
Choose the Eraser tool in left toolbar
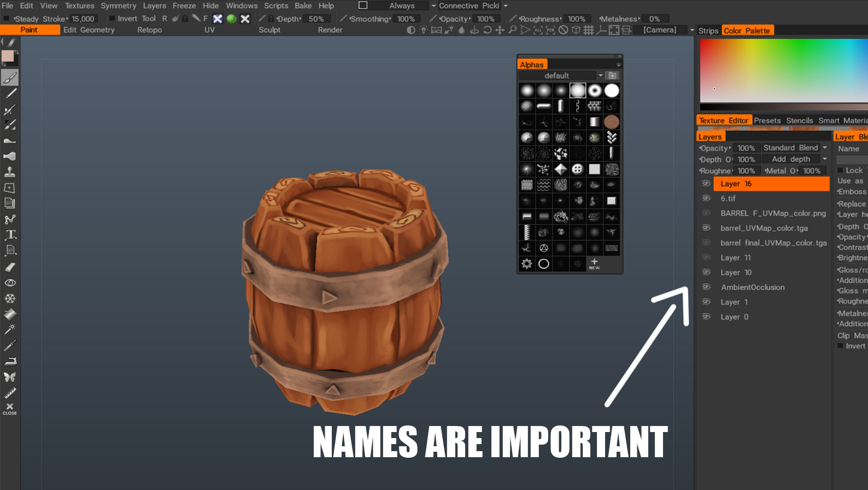[x=10, y=267]
